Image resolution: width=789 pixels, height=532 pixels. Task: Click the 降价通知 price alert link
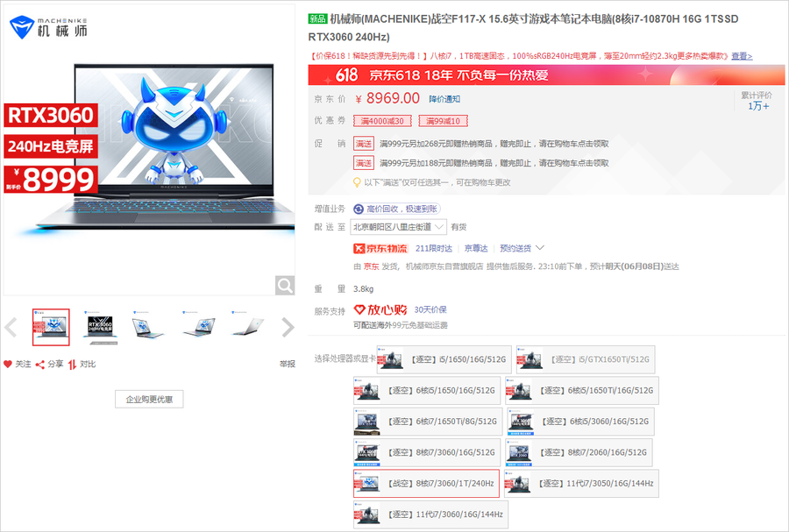pos(444,99)
